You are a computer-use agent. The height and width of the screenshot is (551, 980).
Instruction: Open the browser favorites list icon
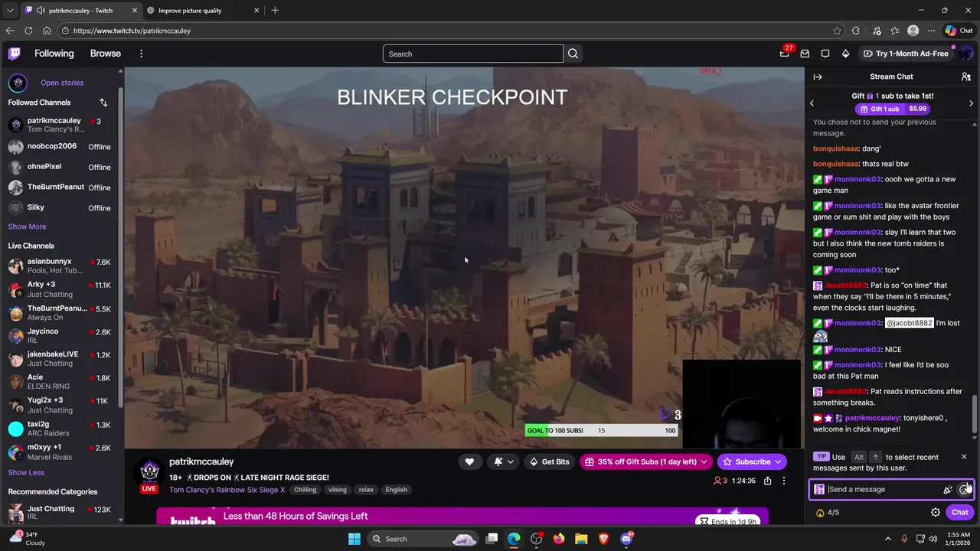[894, 31]
